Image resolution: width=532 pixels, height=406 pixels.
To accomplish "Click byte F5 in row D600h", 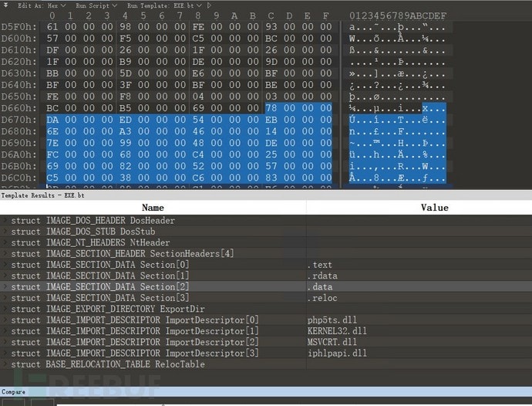I will pyautogui.click(x=125, y=39).
